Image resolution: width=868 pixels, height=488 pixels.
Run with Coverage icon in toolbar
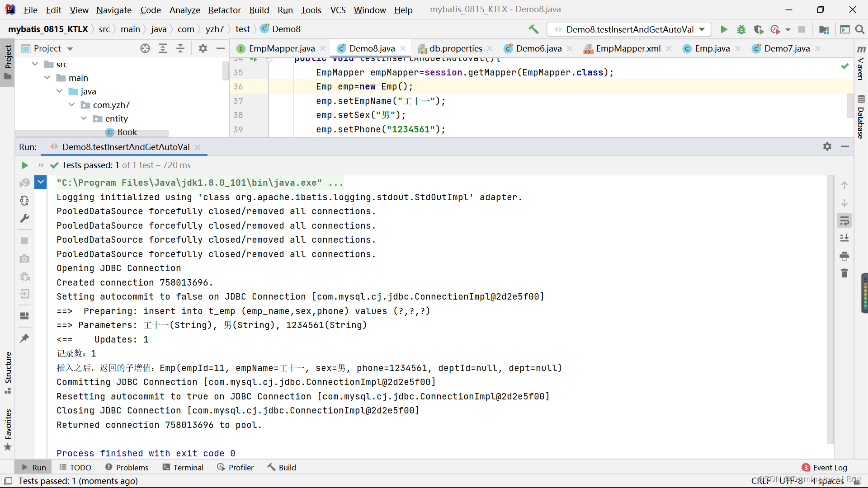pyautogui.click(x=759, y=29)
